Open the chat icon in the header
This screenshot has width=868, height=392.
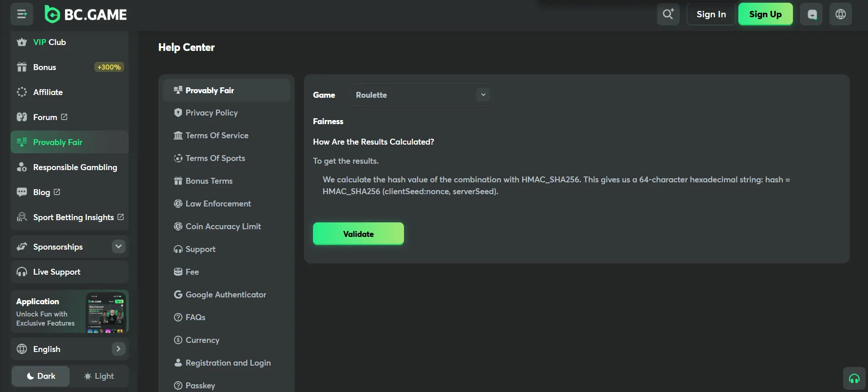click(812, 15)
